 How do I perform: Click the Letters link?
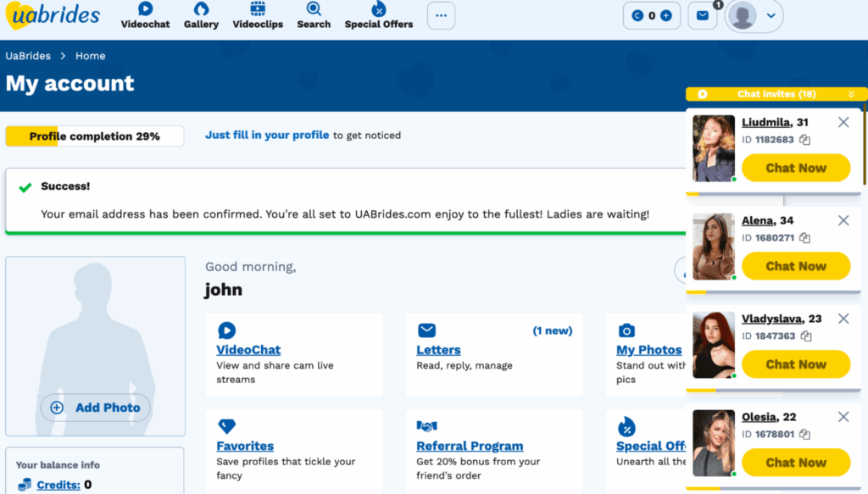click(438, 350)
